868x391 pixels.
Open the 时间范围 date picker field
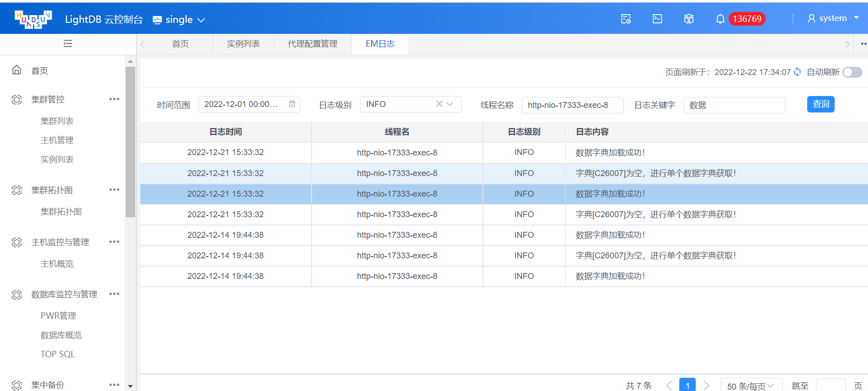(x=249, y=104)
